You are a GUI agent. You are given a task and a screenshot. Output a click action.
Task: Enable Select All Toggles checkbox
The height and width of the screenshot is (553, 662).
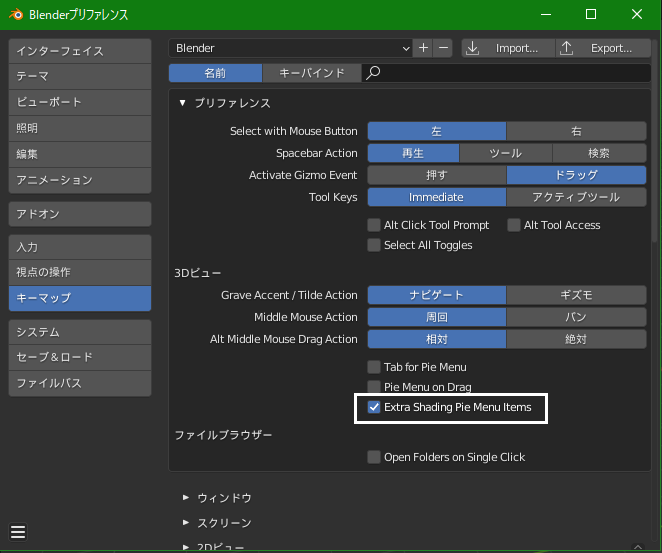click(374, 245)
